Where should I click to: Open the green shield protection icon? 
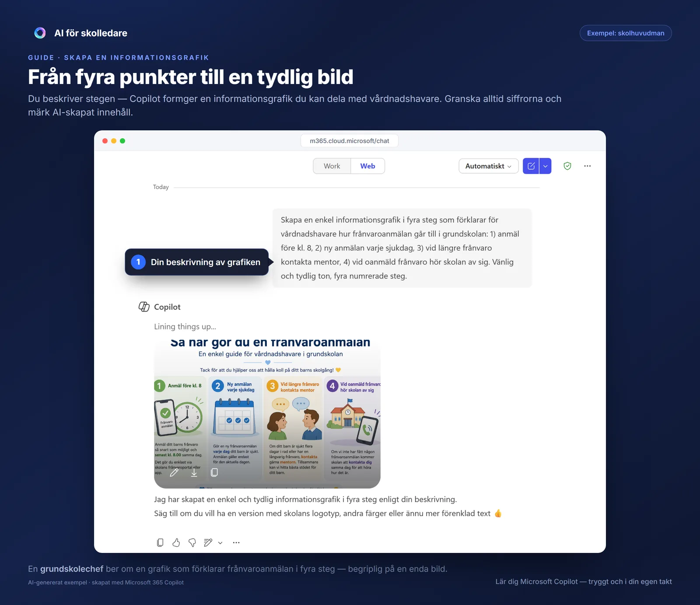[567, 166]
